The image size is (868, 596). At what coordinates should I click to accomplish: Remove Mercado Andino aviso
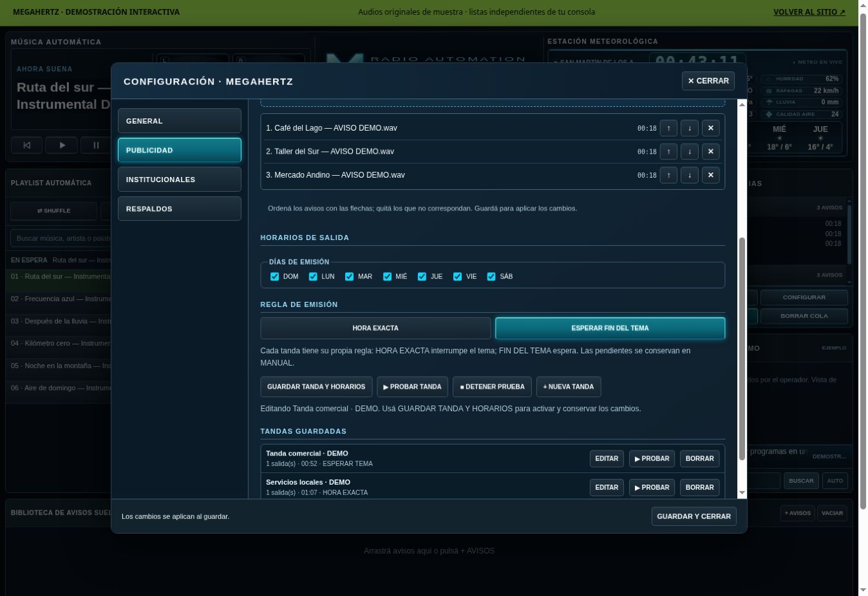pyautogui.click(x=711, y=175)
